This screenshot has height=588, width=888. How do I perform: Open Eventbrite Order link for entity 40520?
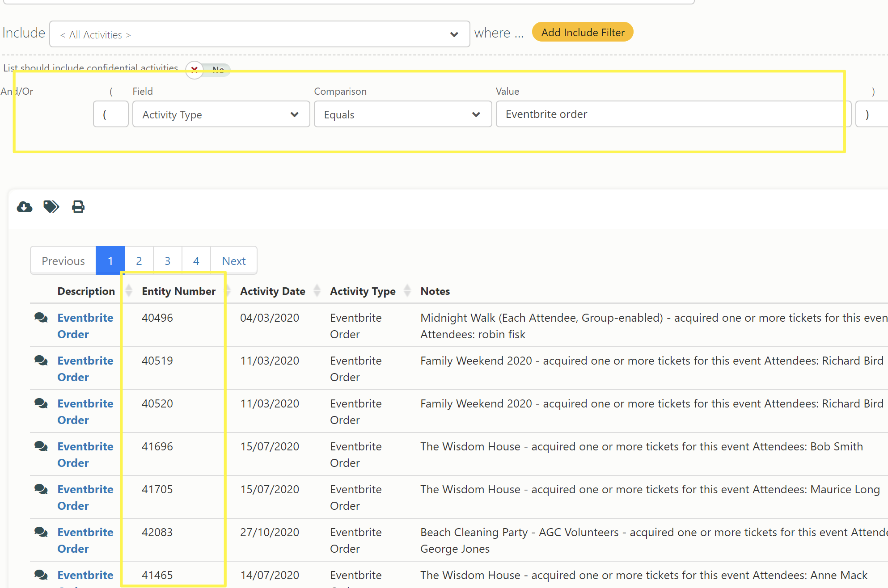85,412
